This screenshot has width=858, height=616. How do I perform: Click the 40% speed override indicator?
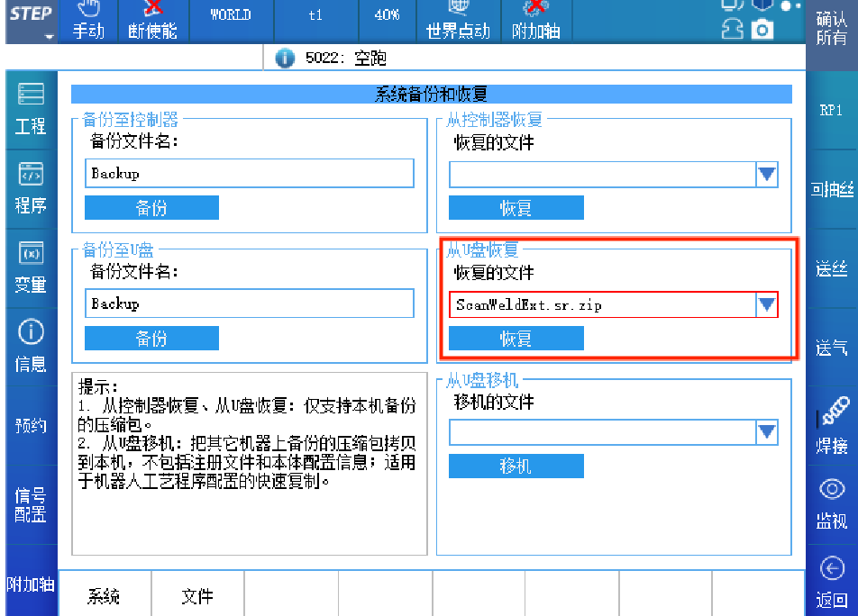tap(387, 15)
